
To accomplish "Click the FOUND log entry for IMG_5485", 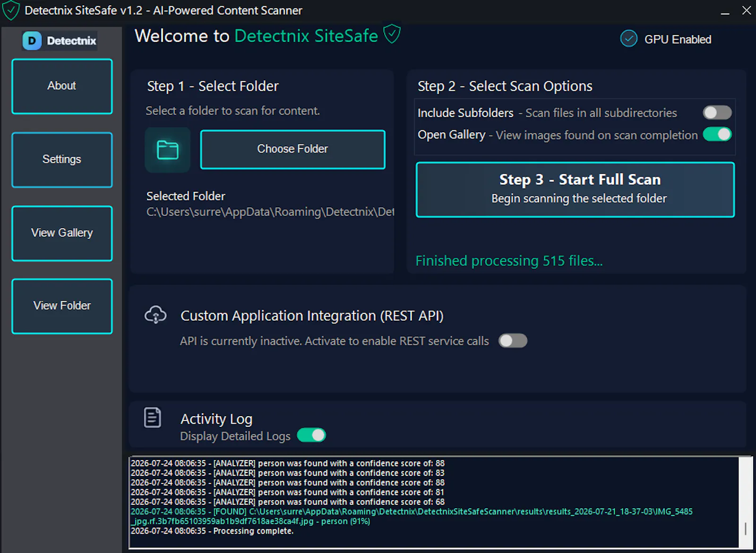I will pos(412,516).
